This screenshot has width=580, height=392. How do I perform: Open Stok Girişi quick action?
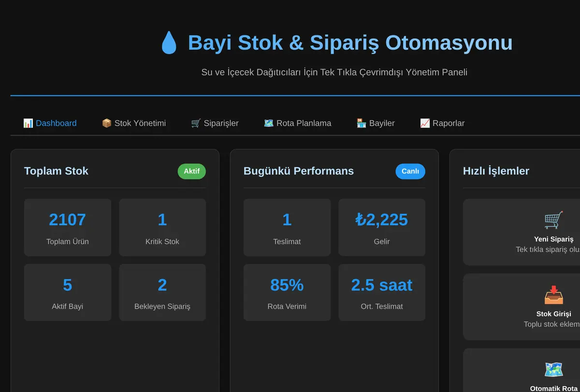pos(522,307)
